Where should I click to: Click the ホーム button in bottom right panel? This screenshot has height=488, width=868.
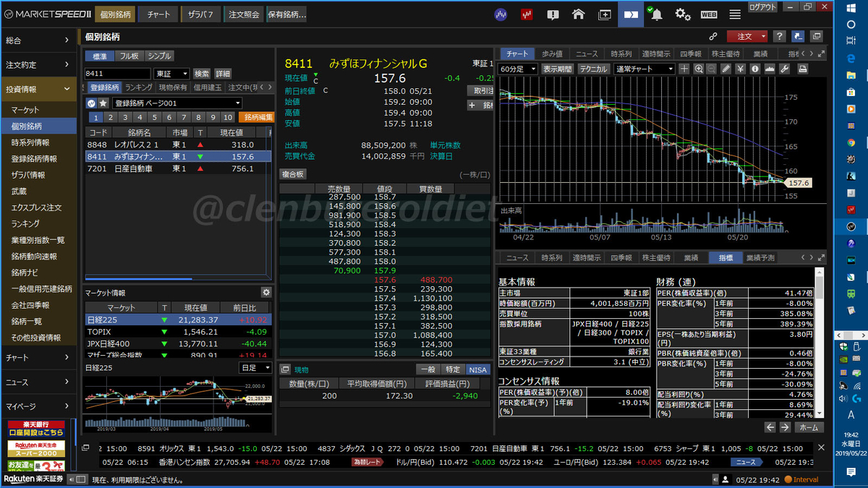pyautogui.click(x=809, y=427)
